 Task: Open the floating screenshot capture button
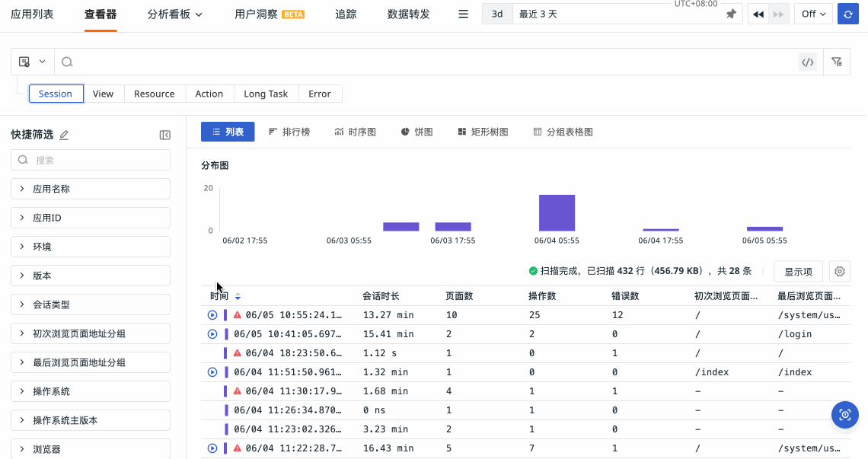tap(844, 415)
